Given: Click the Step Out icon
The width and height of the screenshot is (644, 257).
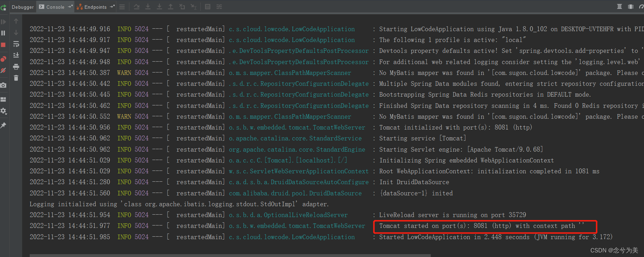Looking at the screenshot, I should 171,7.
